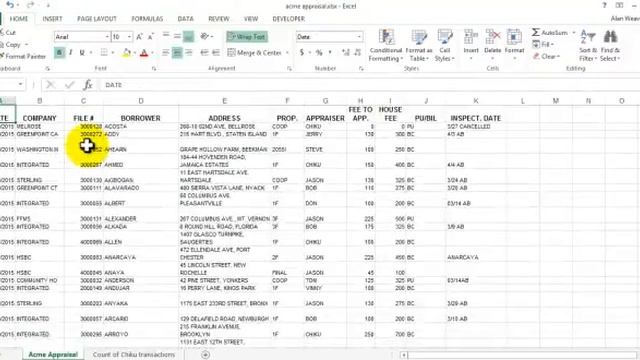Align text right
640x360 pixels.
click(189, 53)
